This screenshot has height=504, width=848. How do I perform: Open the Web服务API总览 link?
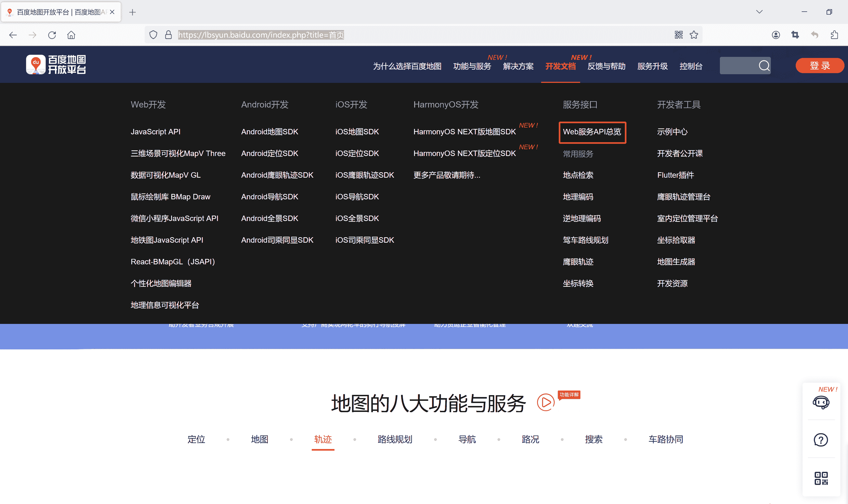tap(592, 132)
